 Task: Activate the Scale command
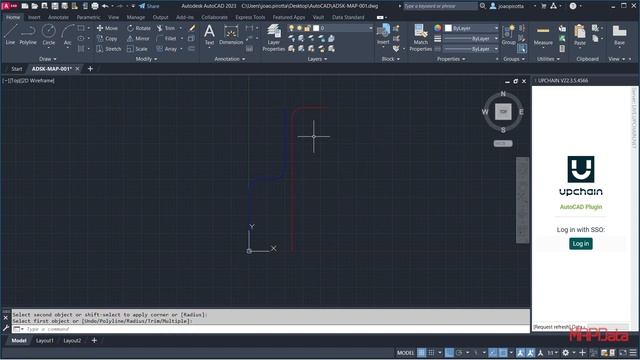(137, 49)
